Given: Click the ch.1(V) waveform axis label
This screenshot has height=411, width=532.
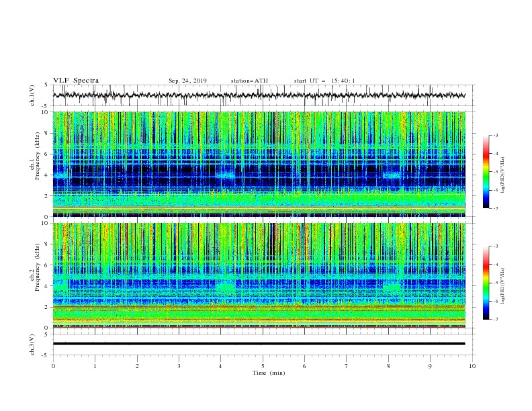Looking at the screenshot, I should tap(32, 95).
